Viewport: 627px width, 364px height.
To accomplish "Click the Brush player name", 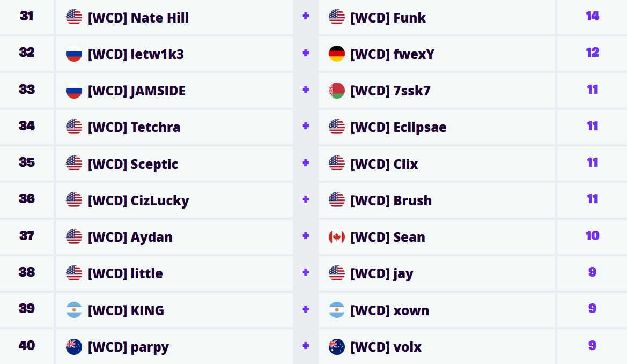I will point(391,200).
